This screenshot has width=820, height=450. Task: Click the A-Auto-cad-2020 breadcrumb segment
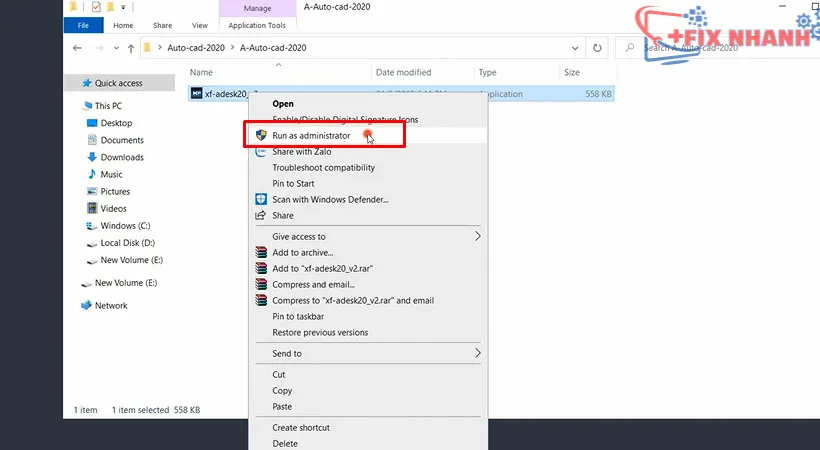[x=273, y=48]
